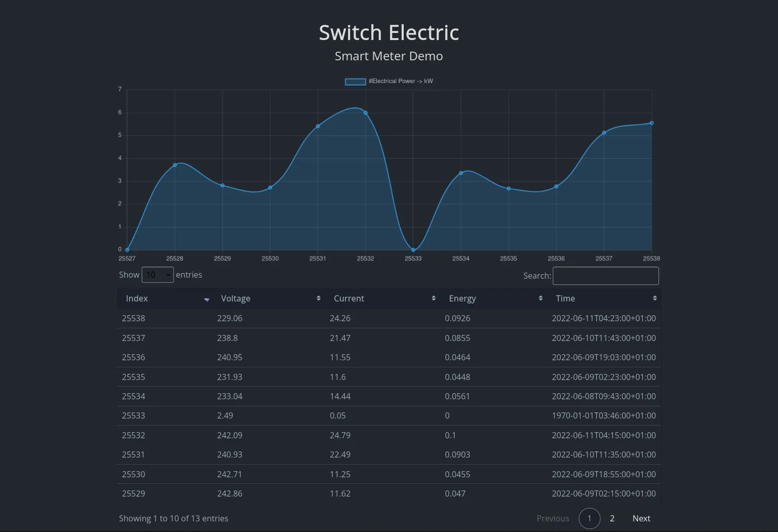Sort by the Time column header
The height and width of the screenshot is (532, 778).
[604, 298]
